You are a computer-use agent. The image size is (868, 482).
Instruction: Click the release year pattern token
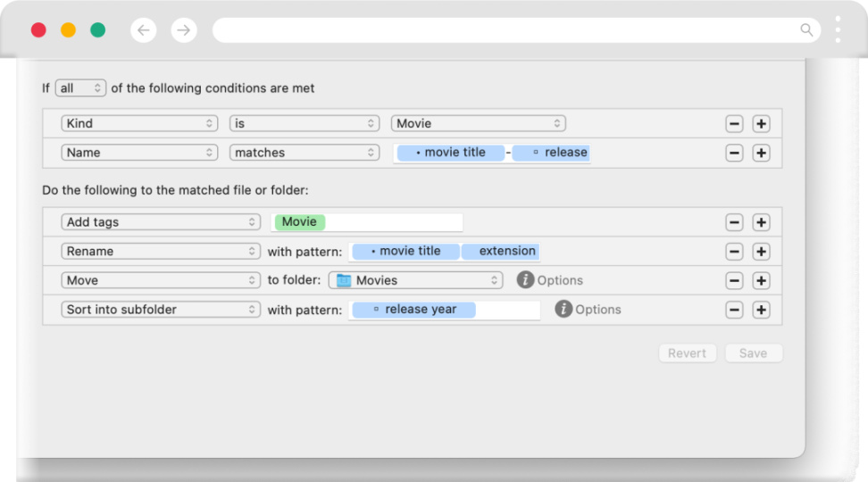coord(413,310)
